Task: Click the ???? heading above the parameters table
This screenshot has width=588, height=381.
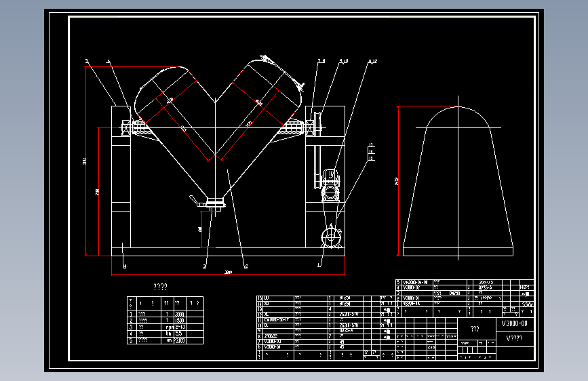Action: click(x=161, y=287)
